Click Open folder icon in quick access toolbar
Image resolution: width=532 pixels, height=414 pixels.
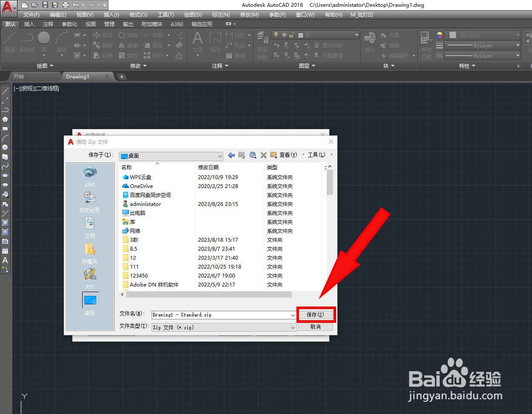pos(35,5)
